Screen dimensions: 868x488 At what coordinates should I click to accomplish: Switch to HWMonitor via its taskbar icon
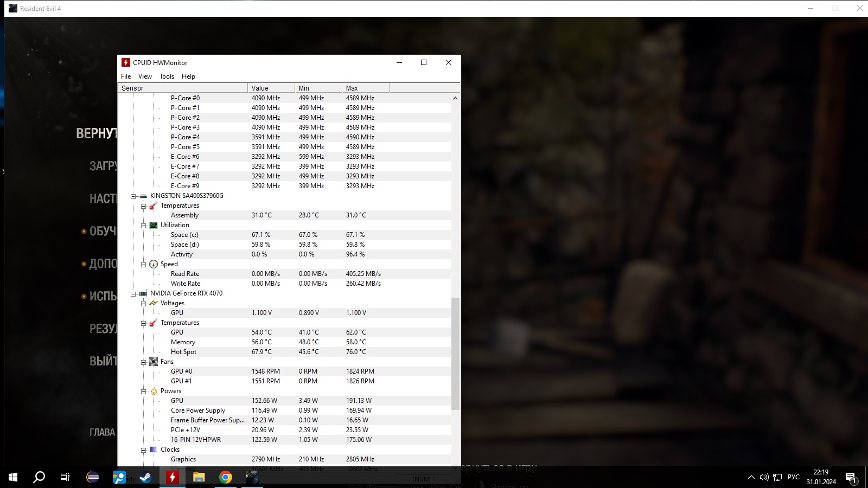tap(173, 477)
